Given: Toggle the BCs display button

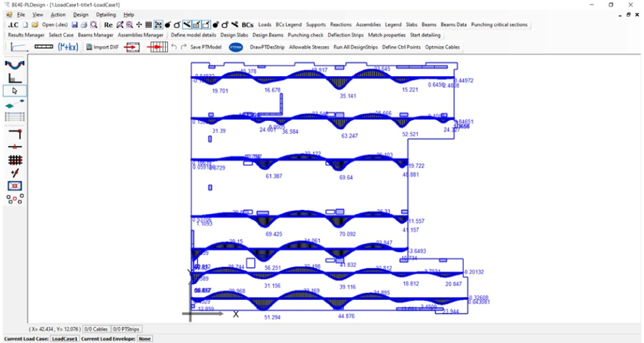Looking at the screenshot, I should coord(247,25).
